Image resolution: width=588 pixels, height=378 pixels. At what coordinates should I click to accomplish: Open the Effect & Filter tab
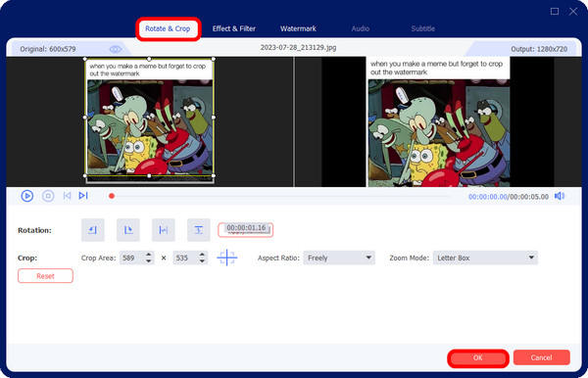point(233,28)
